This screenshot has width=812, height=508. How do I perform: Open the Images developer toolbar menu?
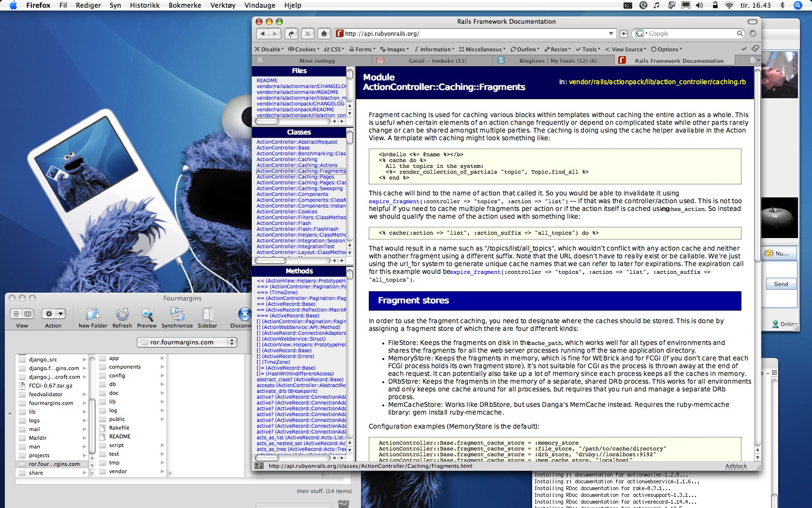click(394, 49)
